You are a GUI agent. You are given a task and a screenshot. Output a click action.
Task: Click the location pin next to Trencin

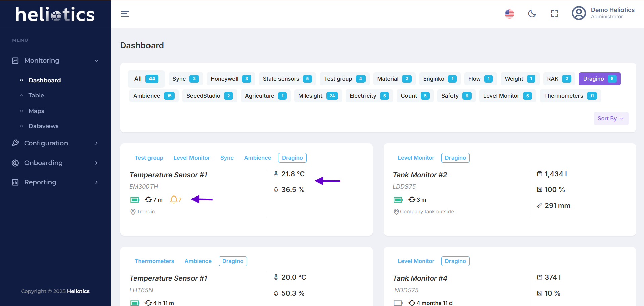click(133, 212)
